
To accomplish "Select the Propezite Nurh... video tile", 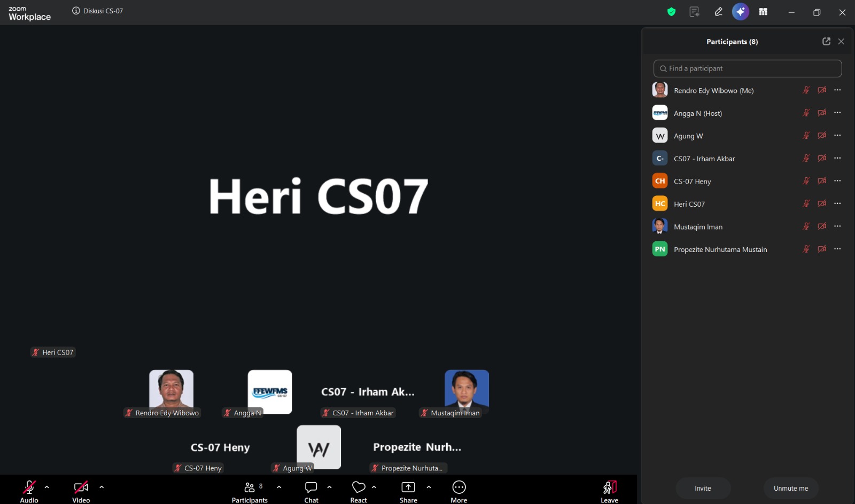I will [x=417, y=447].
